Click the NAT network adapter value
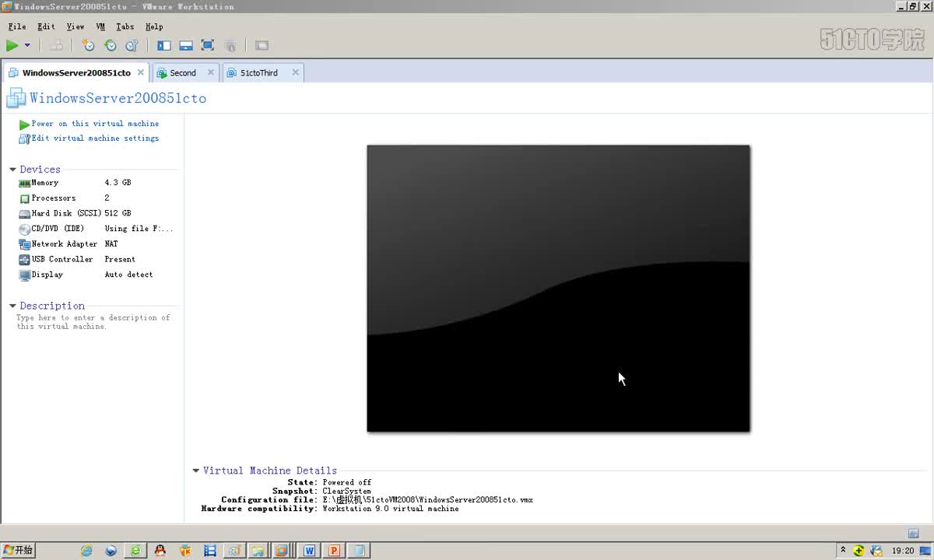Viewport: 934px width, 560px height. [x=111, y=244]
